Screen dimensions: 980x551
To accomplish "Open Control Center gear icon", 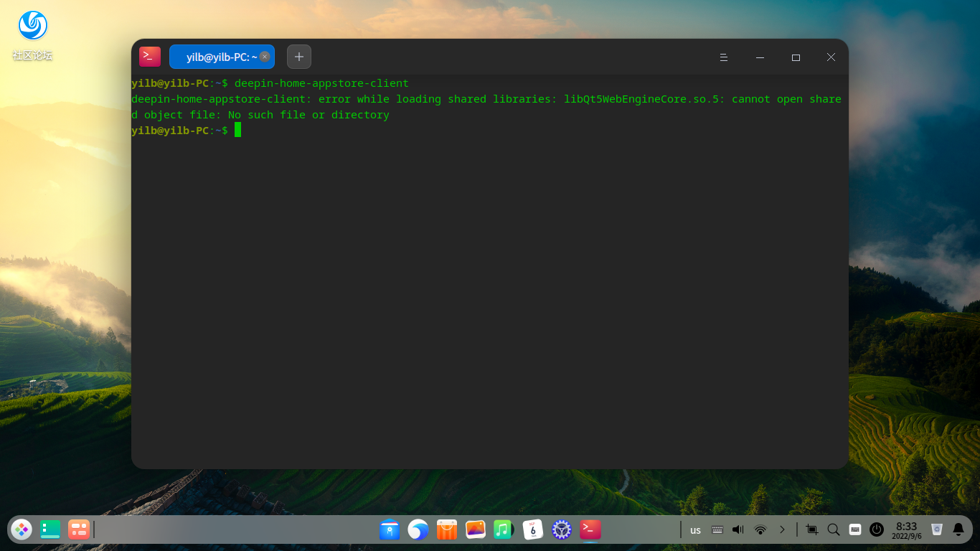I will coord(562,529).
